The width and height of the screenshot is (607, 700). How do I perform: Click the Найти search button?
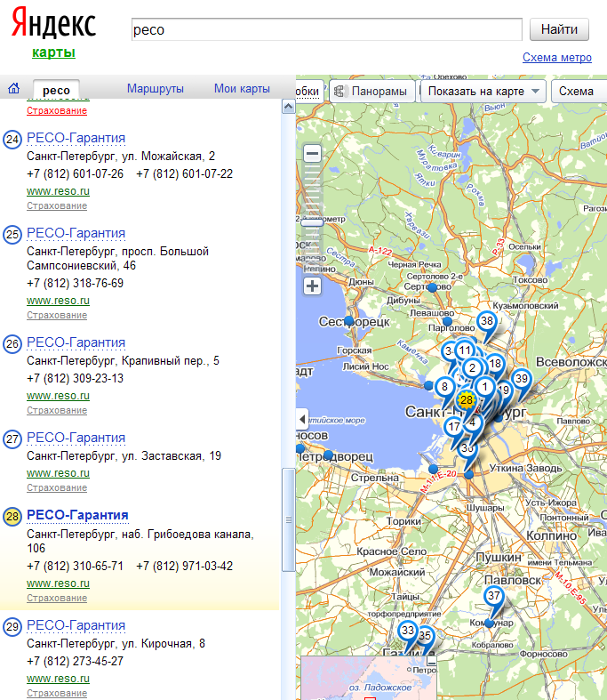point(559,29)
